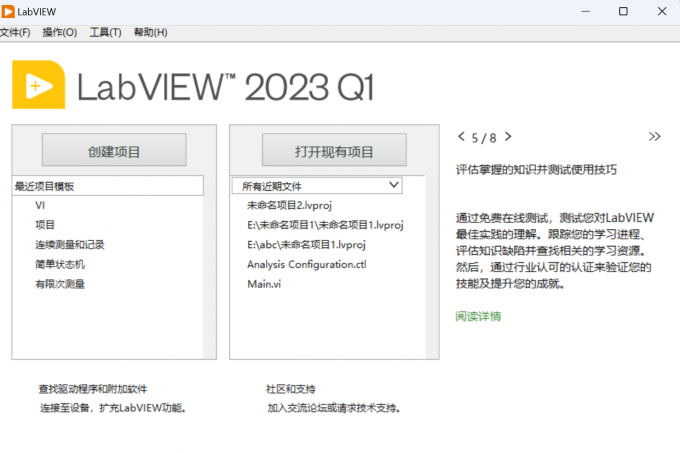Click the 最近项目模板 header
Viewport: 680px width, 453px height.
point(108,186)
